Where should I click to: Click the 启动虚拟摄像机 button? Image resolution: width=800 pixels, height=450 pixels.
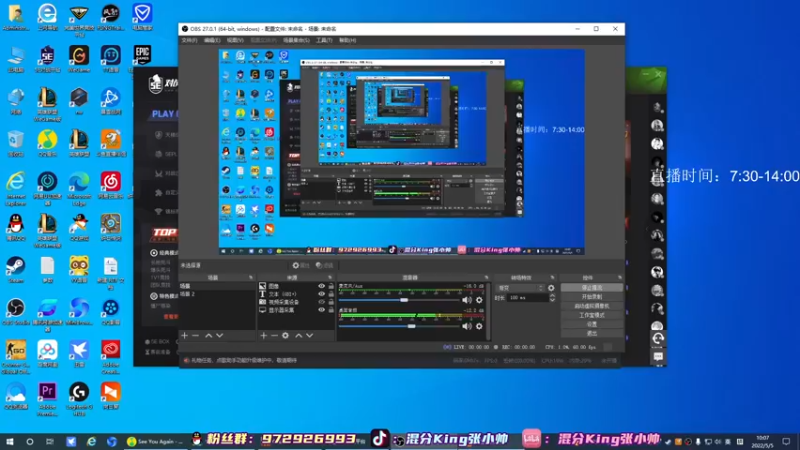click(x=591, y=306)
